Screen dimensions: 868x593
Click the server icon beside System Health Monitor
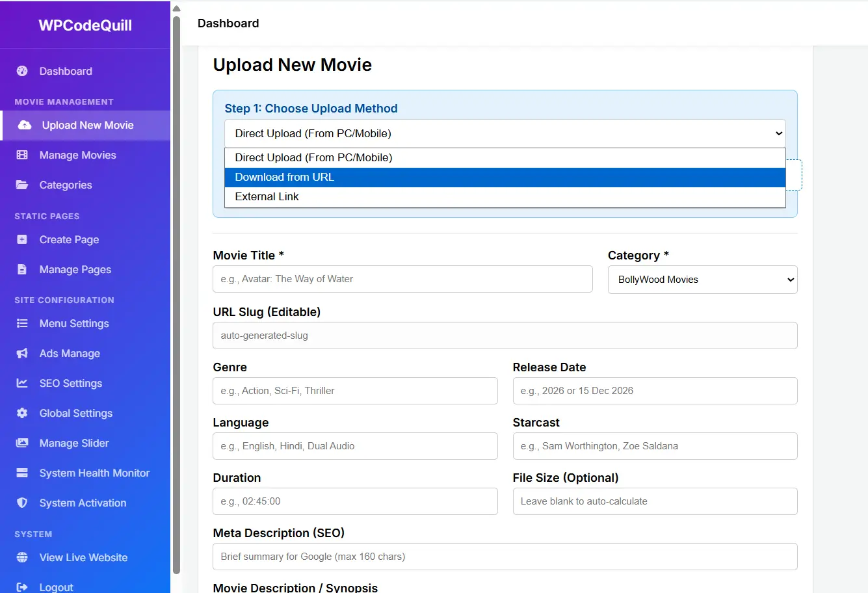(22, 473)
